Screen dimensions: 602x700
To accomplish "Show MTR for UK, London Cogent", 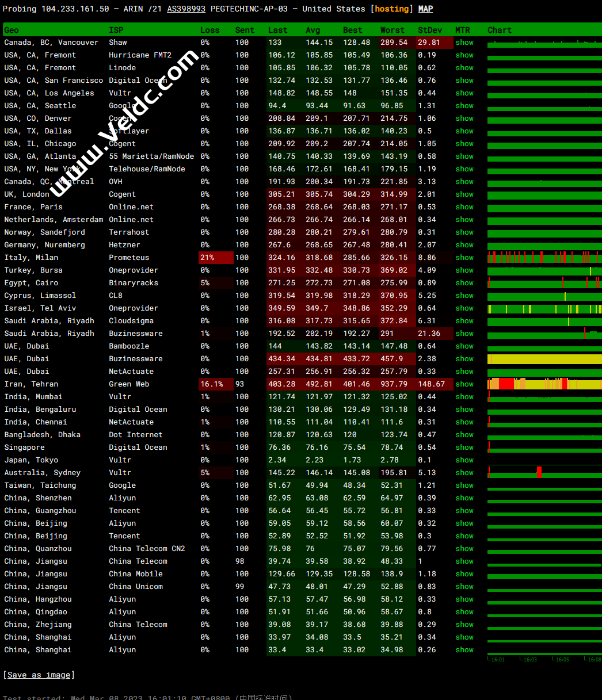I will (x=464, y=194).
